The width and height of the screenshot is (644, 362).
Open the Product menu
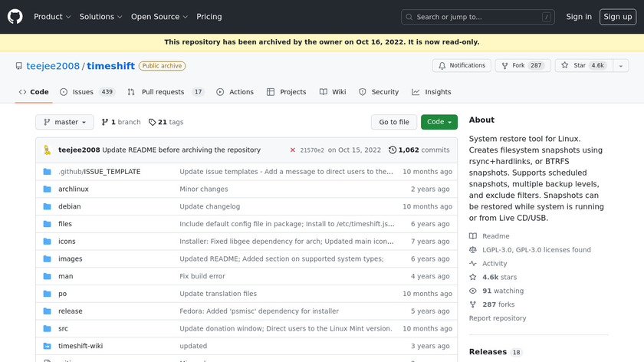(x=52, y=17)
